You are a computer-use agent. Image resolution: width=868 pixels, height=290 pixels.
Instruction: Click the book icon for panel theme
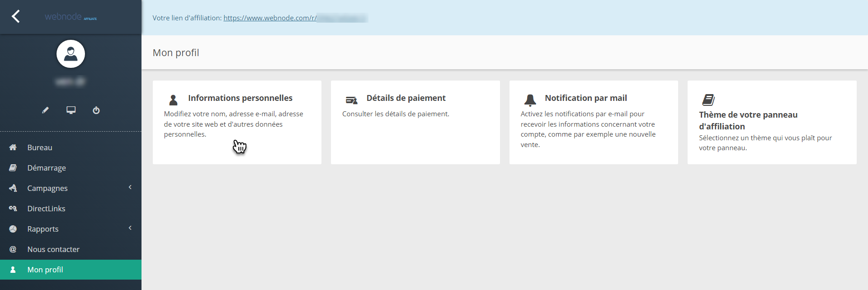coord(708,100)
